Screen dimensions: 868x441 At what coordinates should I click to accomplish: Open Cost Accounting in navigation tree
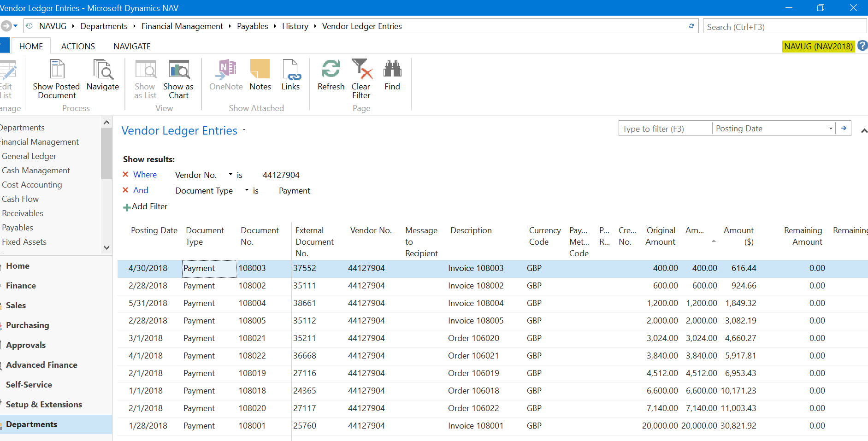click(x=32, y=185)
